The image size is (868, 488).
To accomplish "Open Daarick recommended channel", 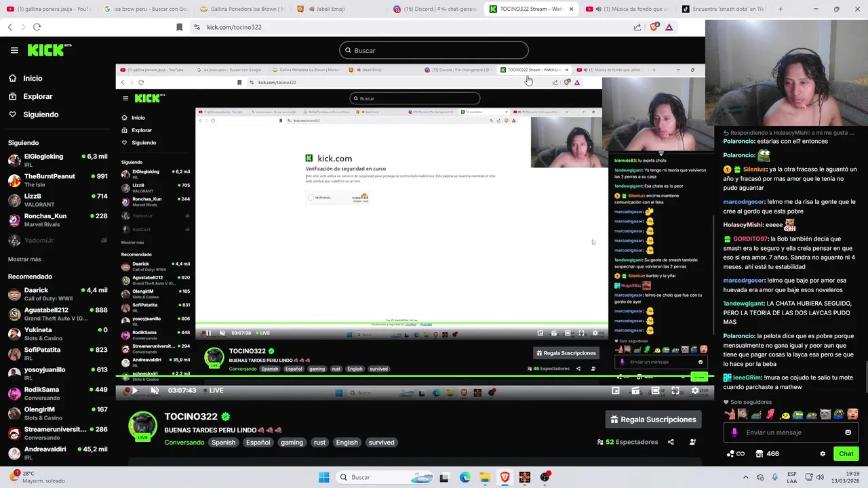I will [58, 294].
